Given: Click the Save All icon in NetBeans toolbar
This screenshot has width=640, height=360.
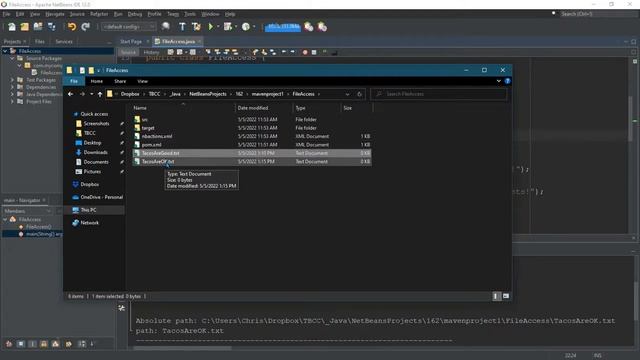Looking at the screenshot, I should [51, 27].
